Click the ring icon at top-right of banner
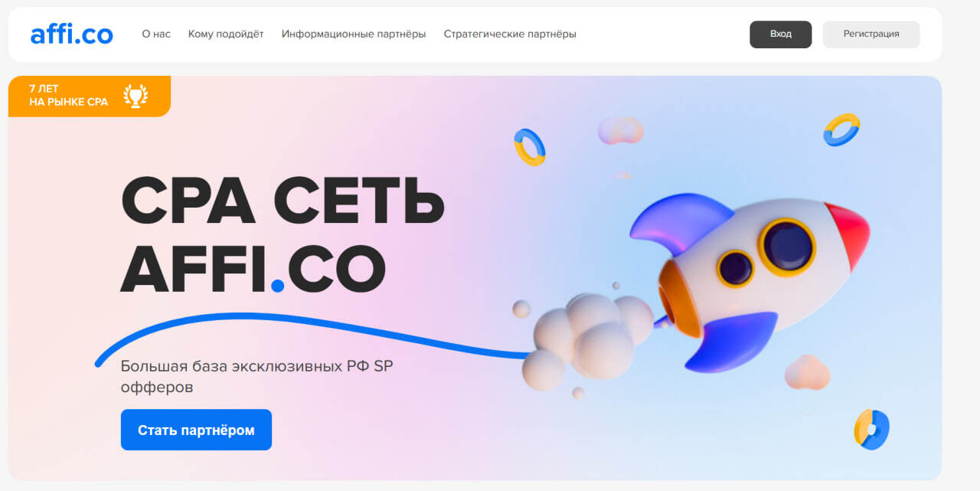Viewport: 980px width, 491px height. pyautogui.click(x=841, y=129)
